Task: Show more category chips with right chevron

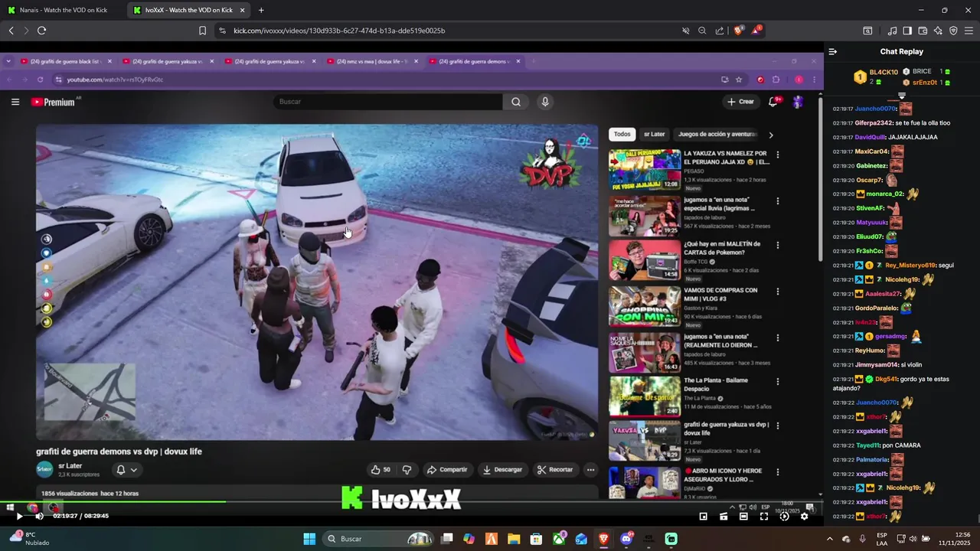Action: (x=771, y=135)
